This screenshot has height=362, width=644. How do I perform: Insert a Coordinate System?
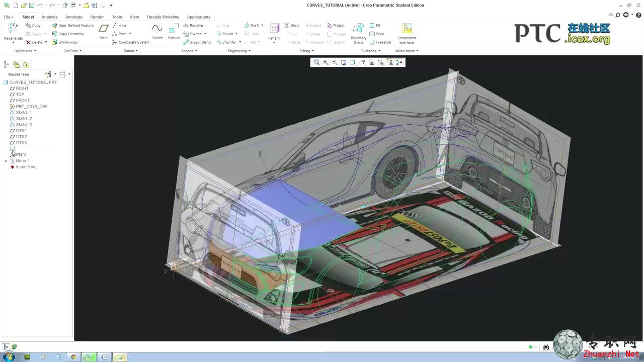(x=131, y=42)
